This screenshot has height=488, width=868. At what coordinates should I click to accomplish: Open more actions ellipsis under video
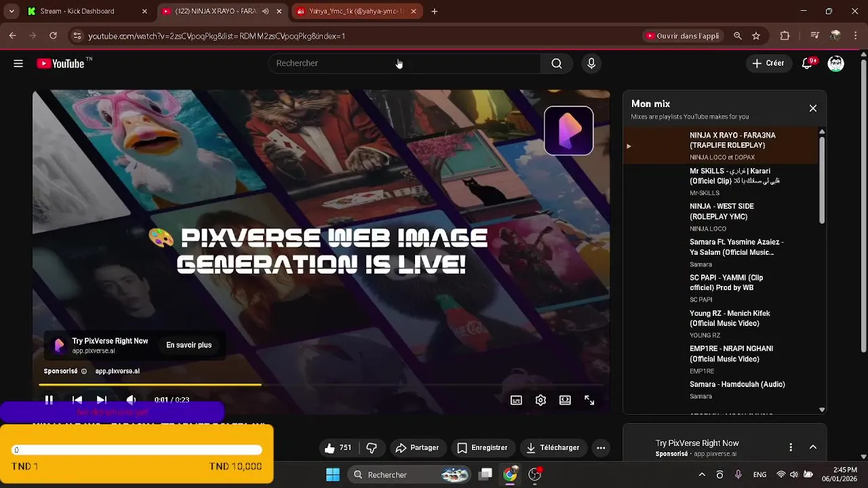pyautogui.click(x=601, y=448)
